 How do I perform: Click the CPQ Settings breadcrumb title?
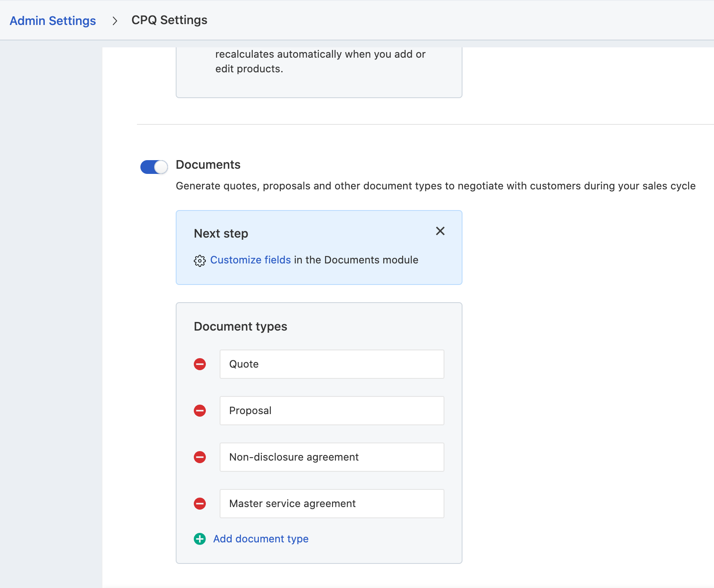point(169,20)
